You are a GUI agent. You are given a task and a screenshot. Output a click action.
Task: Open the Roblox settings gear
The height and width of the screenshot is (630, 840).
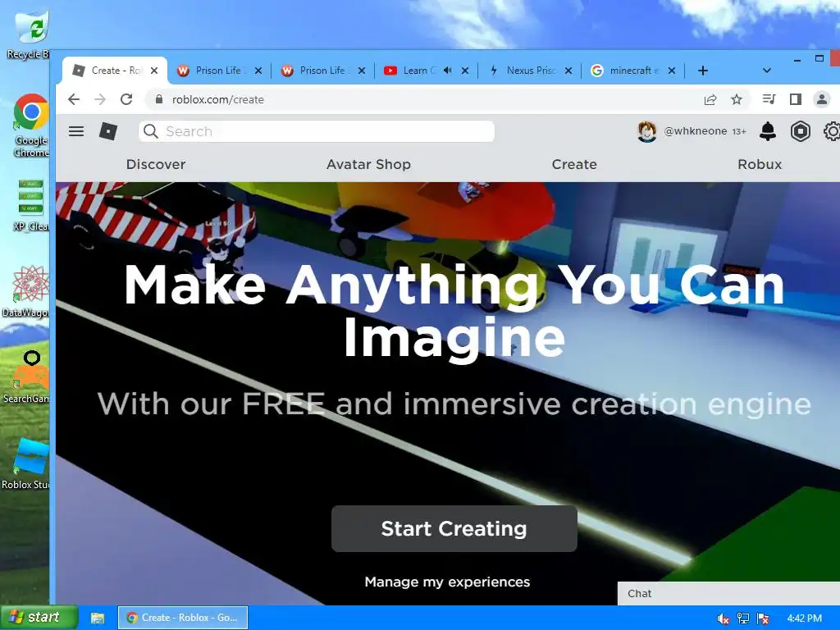point(832,131)
